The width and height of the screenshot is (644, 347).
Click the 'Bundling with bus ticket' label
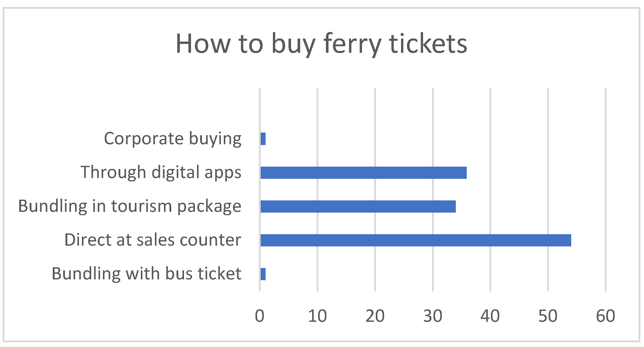pos(147,274)
